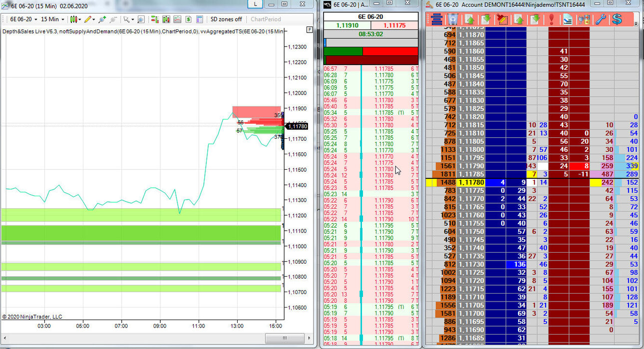Click the yellow 1.11780 ladder price cell
This screenshot has height=349, width=644.
coord(471,183)
